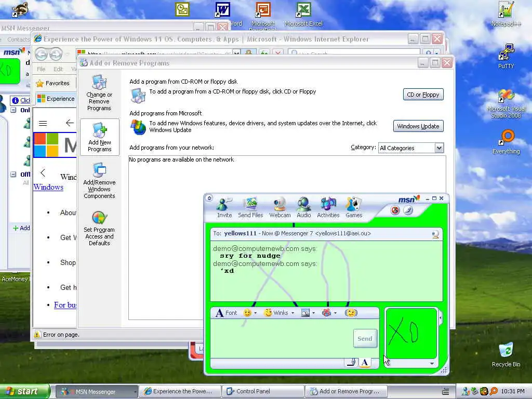
Task: Open the background picture dropdown arrow
Action: coord(313,313)
